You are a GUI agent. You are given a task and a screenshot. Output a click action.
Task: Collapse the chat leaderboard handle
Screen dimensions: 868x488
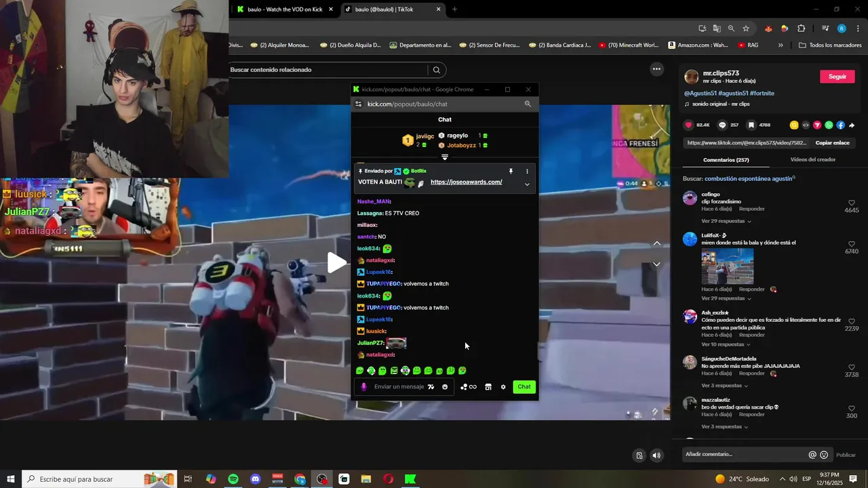tap(445, 157)
